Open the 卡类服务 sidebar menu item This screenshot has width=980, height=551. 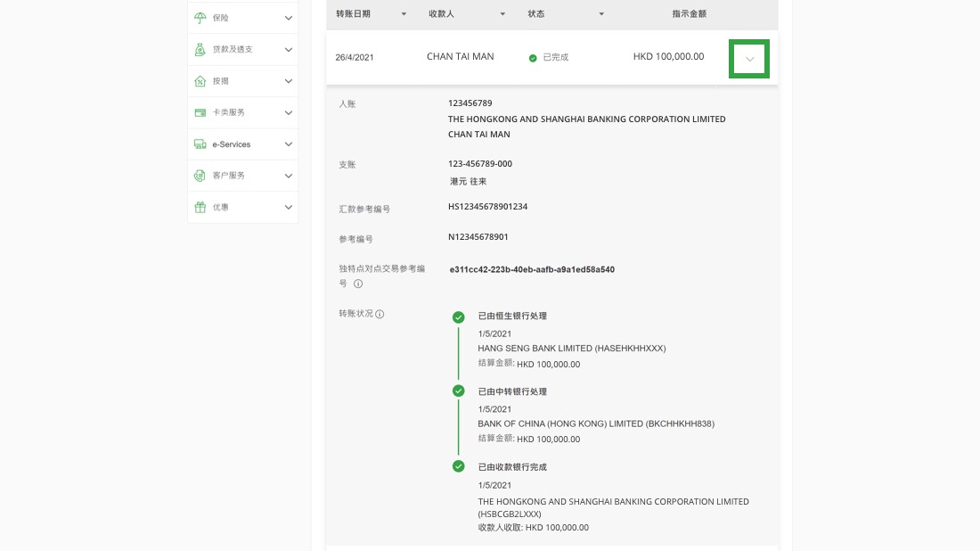(242, 112)
